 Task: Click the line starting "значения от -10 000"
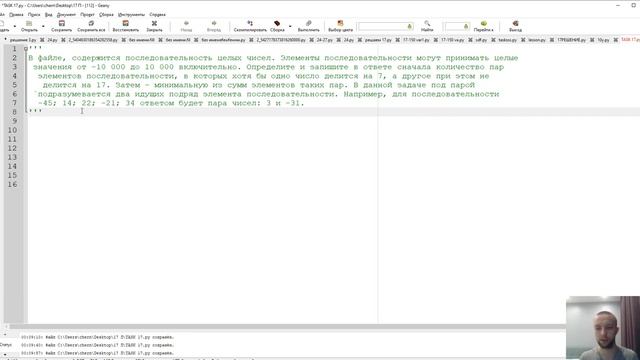pos(268,67)
